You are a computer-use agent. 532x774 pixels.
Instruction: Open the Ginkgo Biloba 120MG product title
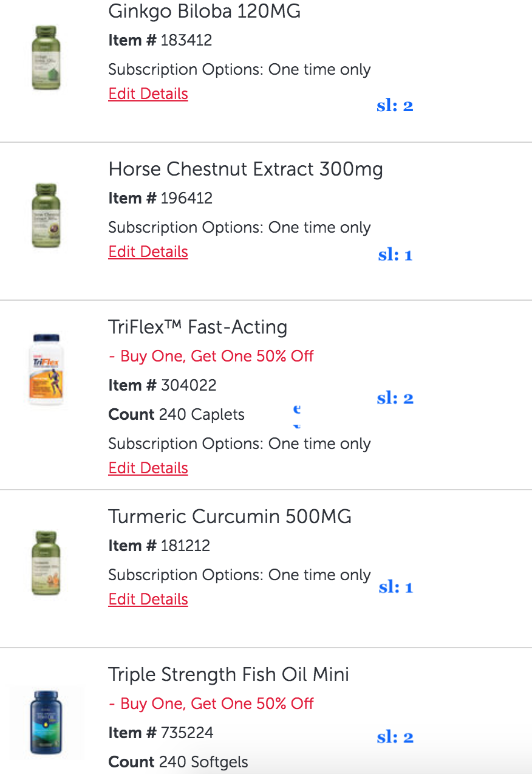click(x=204, y=12)
